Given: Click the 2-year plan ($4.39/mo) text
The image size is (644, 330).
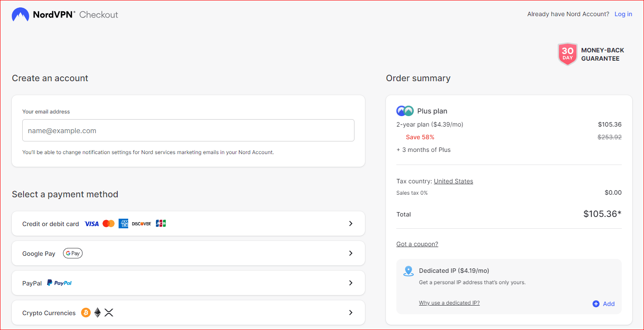Looking at the screenshot, I should point(430,124).
